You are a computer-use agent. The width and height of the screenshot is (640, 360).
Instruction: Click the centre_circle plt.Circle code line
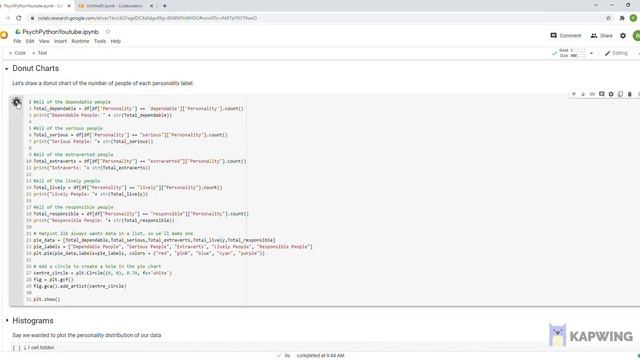pyautogui.click(x=102, y=273)
